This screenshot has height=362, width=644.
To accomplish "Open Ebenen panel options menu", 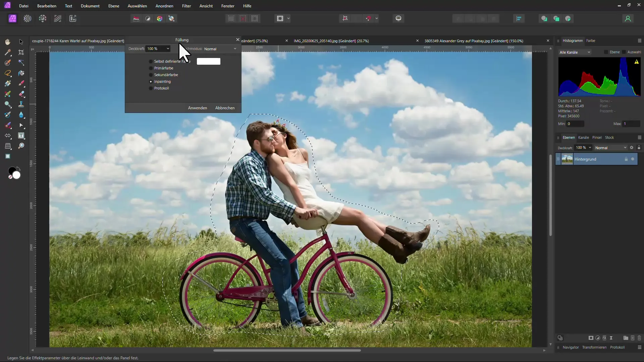I will pos(639,137).
